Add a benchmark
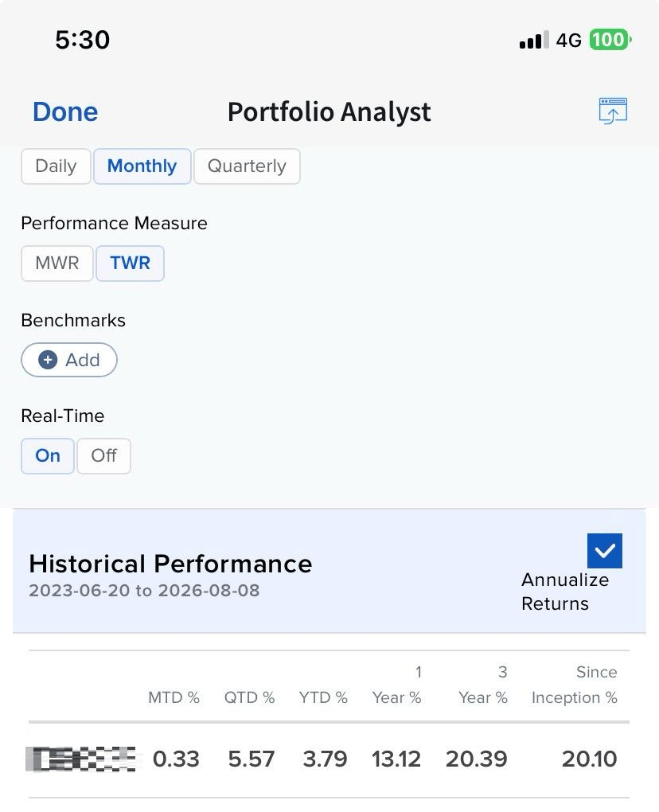This screenshot has height=812, width=659. pos(69,360)
